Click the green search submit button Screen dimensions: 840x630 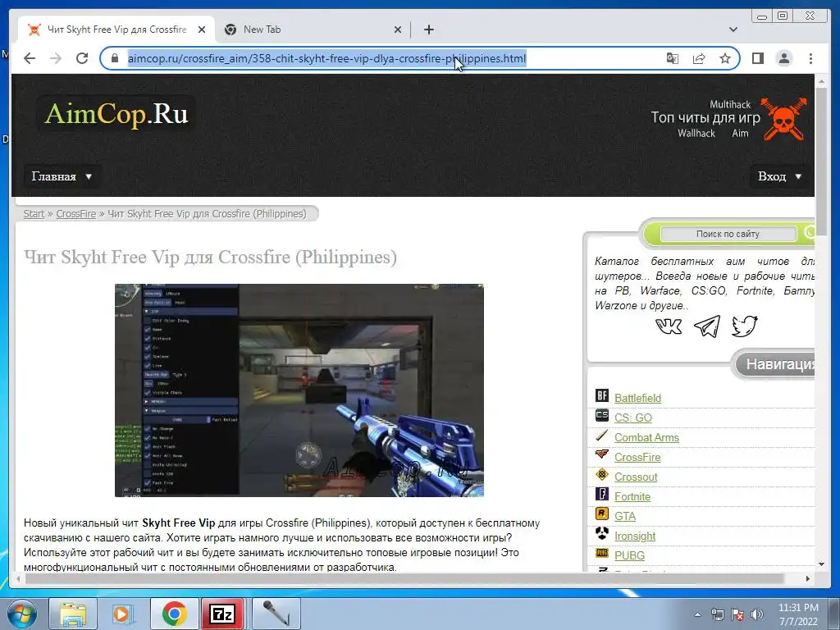click(x=809, y=232)
